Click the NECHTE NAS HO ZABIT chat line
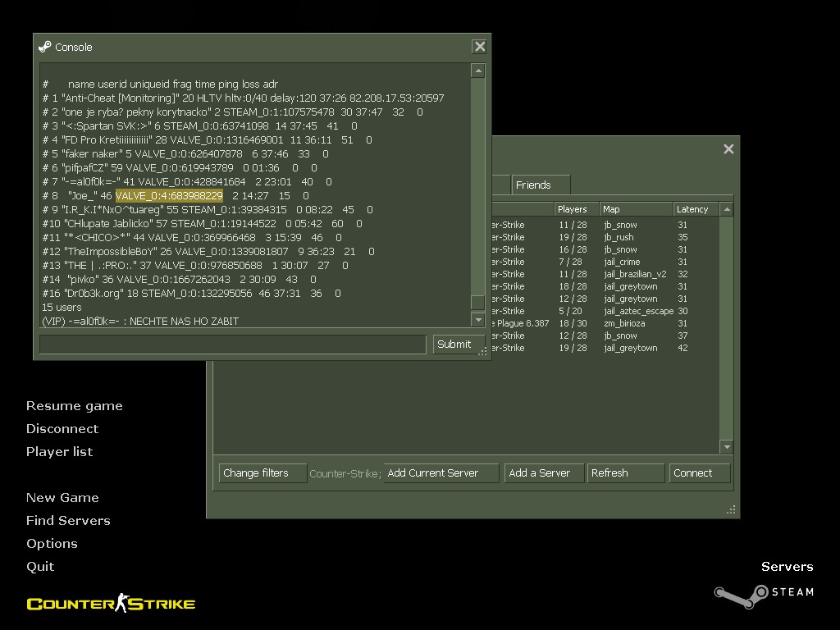The width and height of the screenshot is (840, 630). (x=140, y=321)
